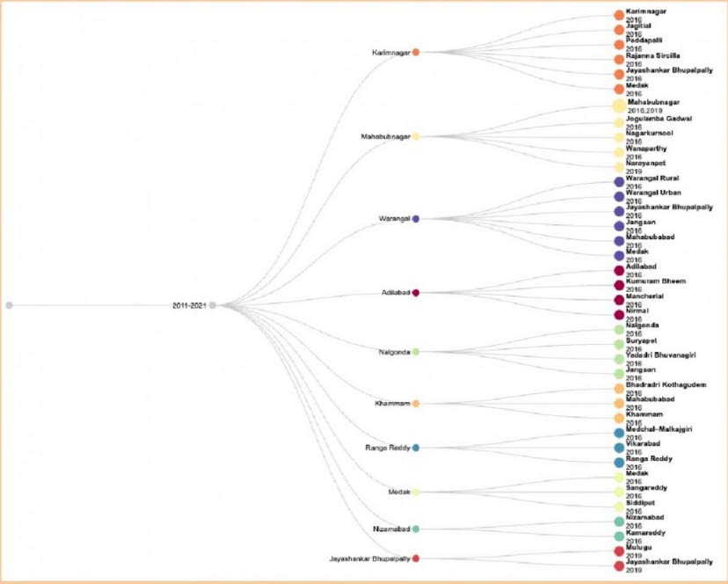Select the orange Jagitial 2016 node
728x584 pixels.
619,29
